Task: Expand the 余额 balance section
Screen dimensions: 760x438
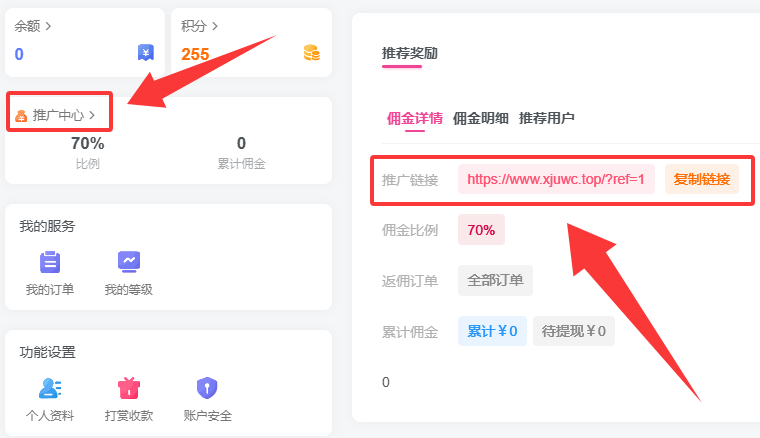Action: pos(33,26)
